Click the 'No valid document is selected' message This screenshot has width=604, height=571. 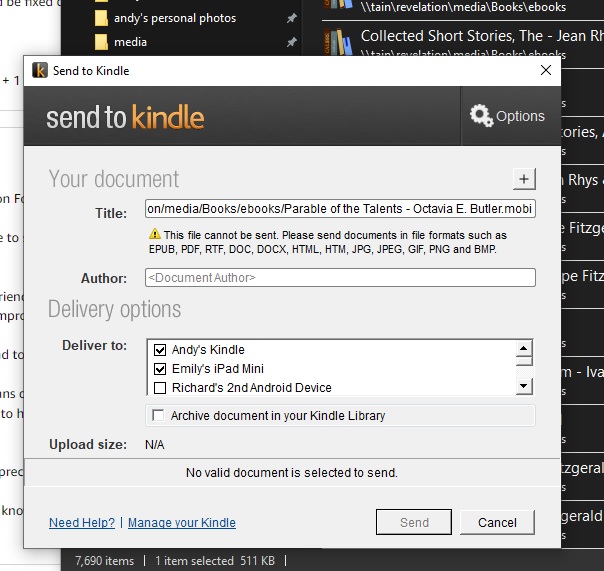click(x=292, y=473)
